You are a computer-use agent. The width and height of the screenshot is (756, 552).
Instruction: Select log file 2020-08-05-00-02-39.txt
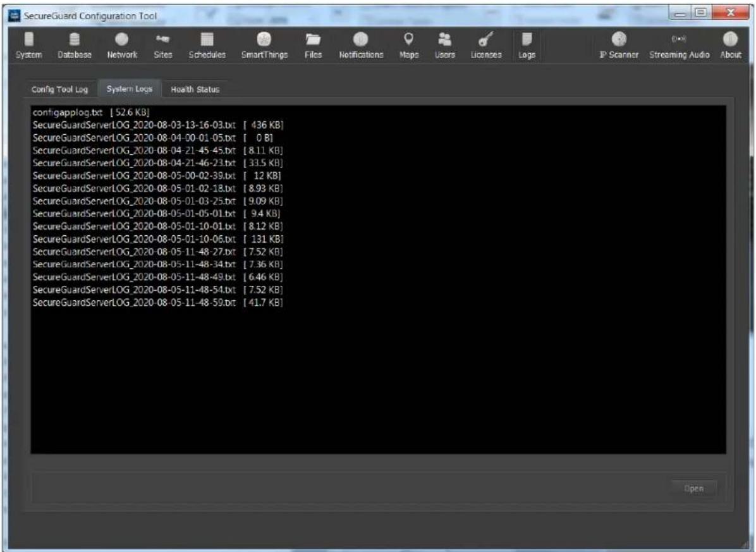click(x=157, y=176)
